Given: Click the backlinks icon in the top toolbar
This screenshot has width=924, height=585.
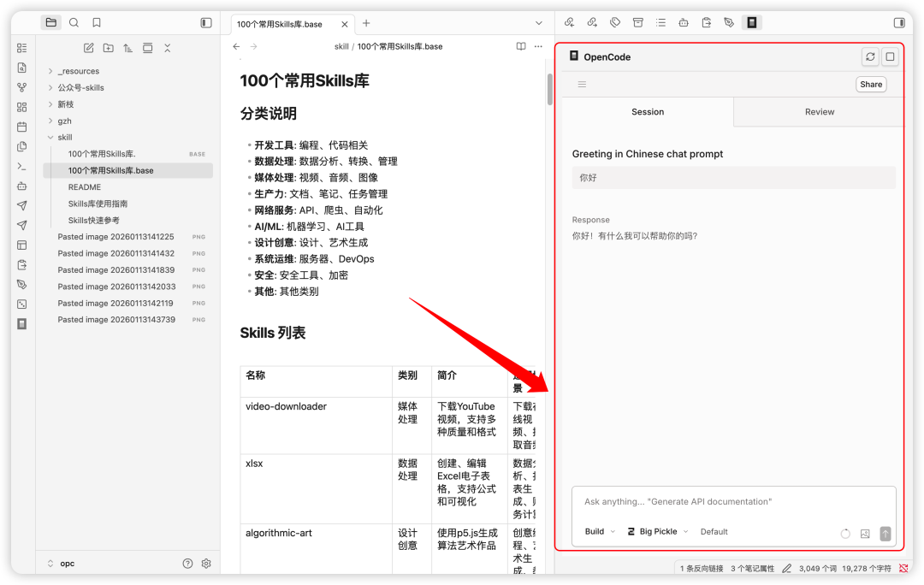Looking at the screenshot, I should (x=570, y=22).
